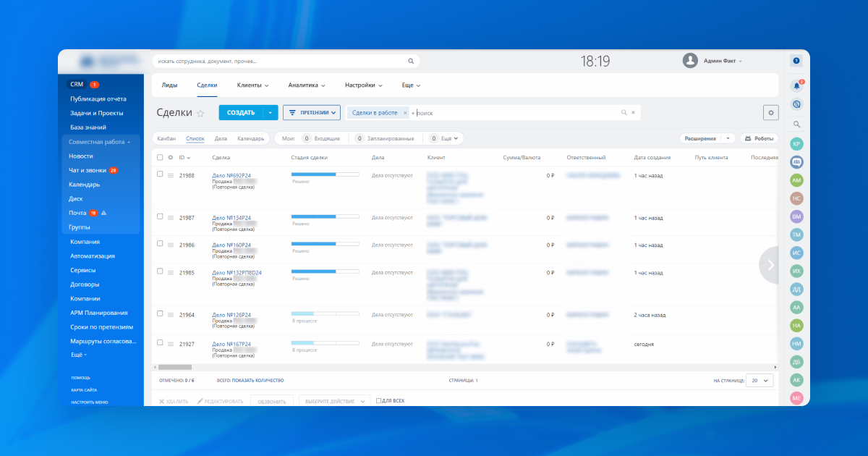The image size is (868, 456).
Task: Switch to Канбан view
Action: coord(166,138)
